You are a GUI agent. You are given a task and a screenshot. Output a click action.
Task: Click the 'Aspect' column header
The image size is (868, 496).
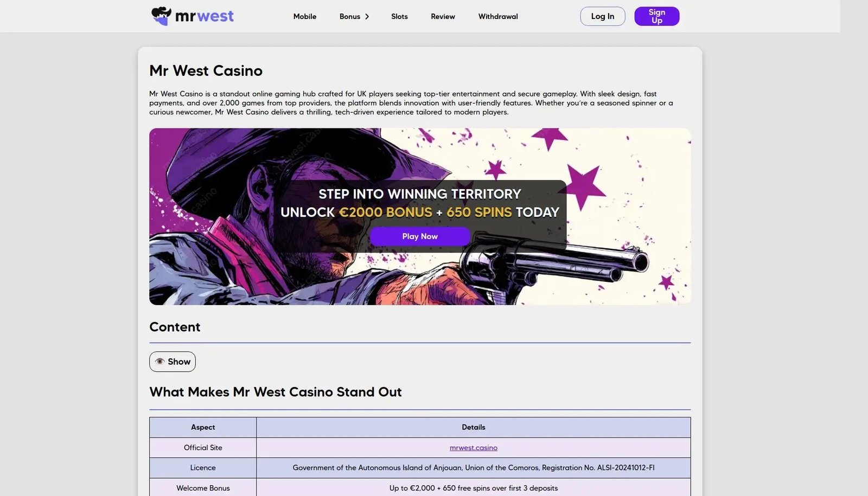(203, 427)
